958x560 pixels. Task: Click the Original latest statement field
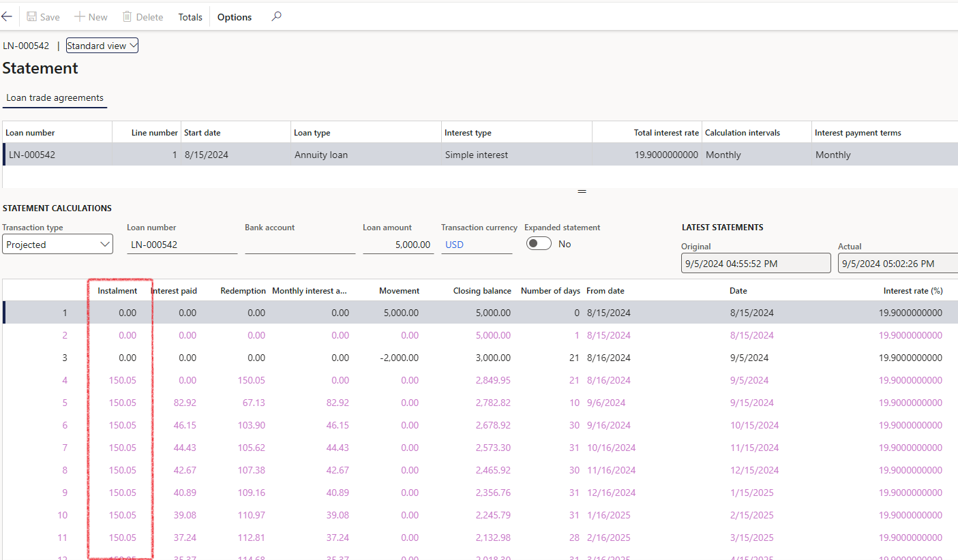click(x=756, y=263)
